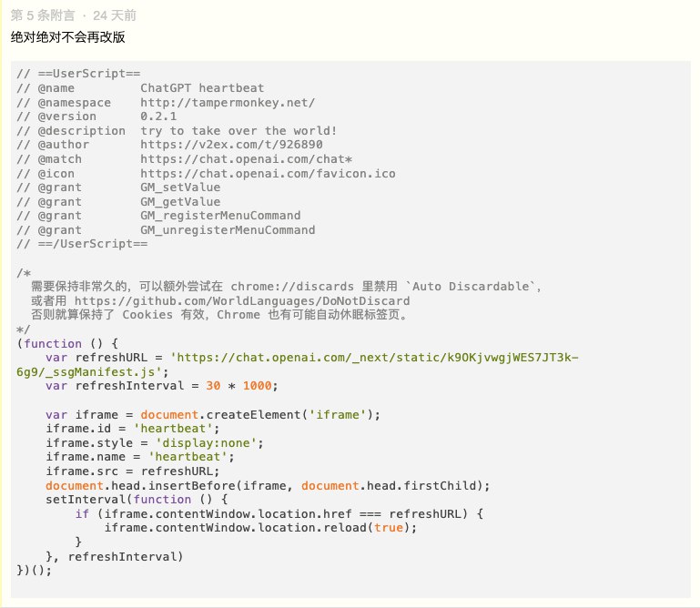This screenshot has height=608, width=700.
Task: Click the grant value 'GM_setValue'
Action: point(180,187)
